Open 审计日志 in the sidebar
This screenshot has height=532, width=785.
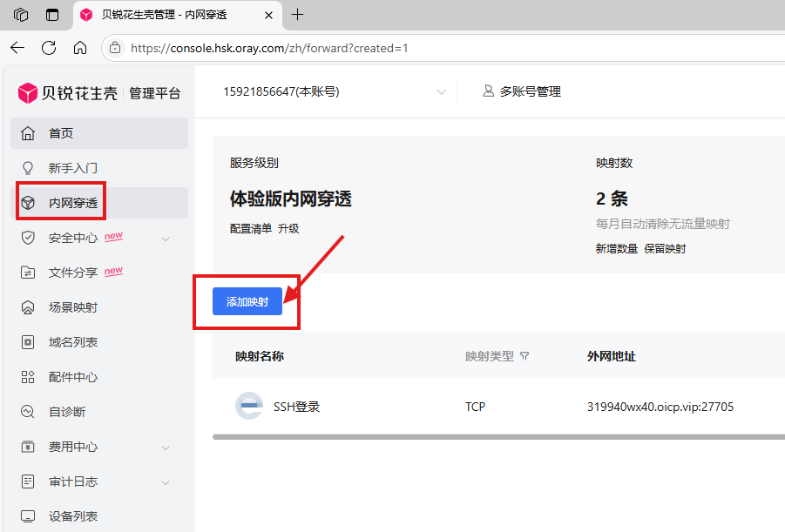(x=99, y=481)
